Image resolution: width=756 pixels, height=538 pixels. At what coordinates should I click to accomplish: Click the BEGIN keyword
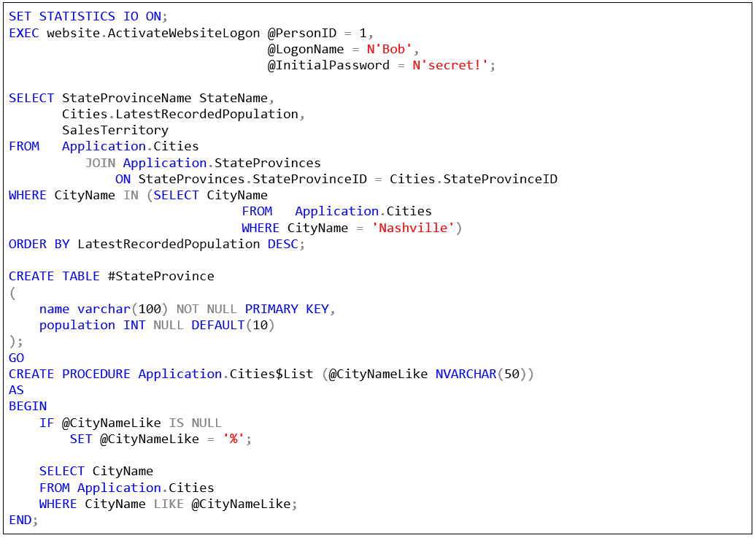click(28, 407)
